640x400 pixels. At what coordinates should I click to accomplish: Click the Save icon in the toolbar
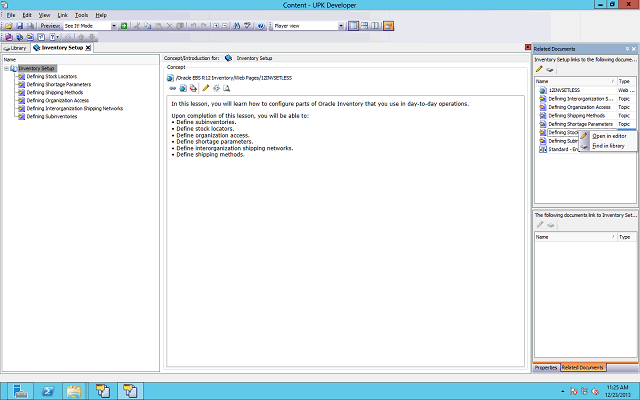point(19,26)
